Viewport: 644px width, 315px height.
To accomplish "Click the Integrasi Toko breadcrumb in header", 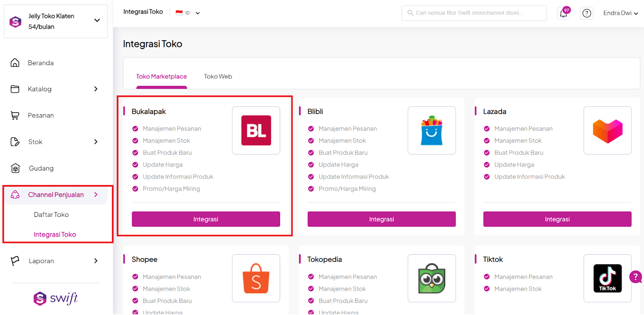I will tap(143, 12).
